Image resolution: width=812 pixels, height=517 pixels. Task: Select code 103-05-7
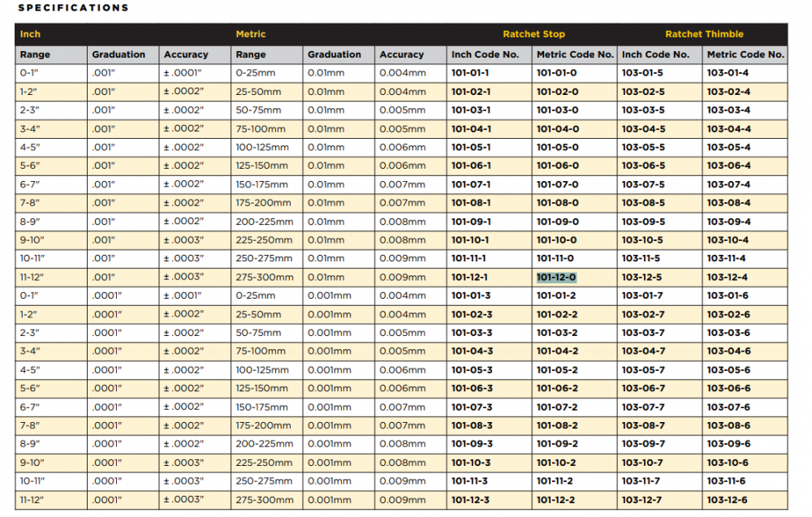coord(643,370)
